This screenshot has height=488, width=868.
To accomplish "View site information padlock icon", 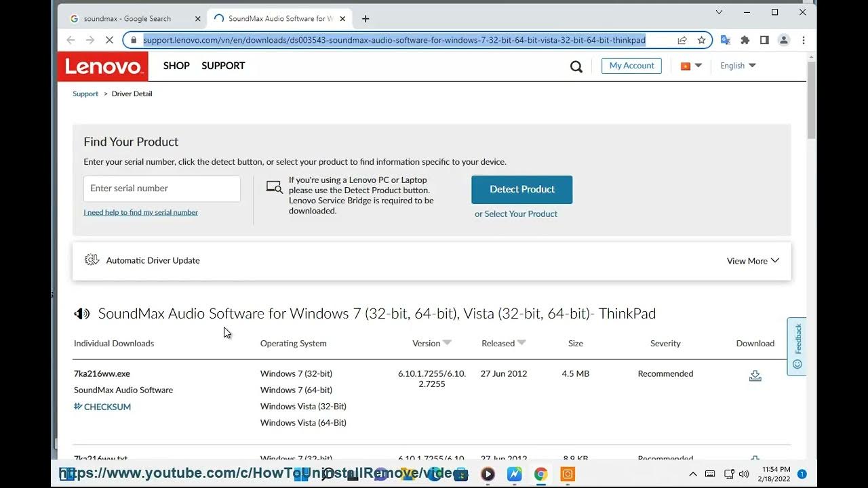I will tap(134, 40).
